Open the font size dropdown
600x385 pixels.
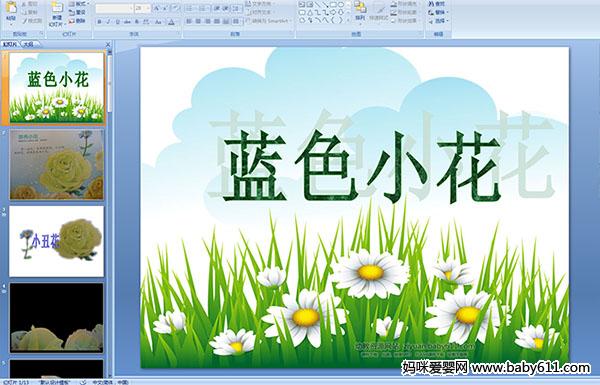(x=147, y=8)
